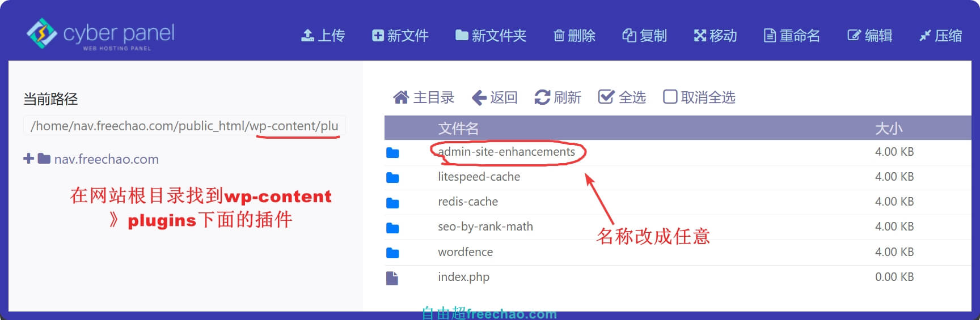Image resolution: width=980 pixels, height=320 pixels.
Task: Select the admin-site-enhancements folder name
Action: (506, 152)
